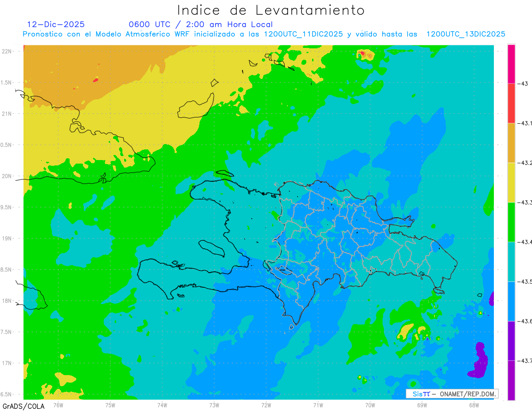This screenshot has height=411, width=532.
Task: Click '0600 UTC / 2:00 am Hora Local' text
Action: click(201, 25)
